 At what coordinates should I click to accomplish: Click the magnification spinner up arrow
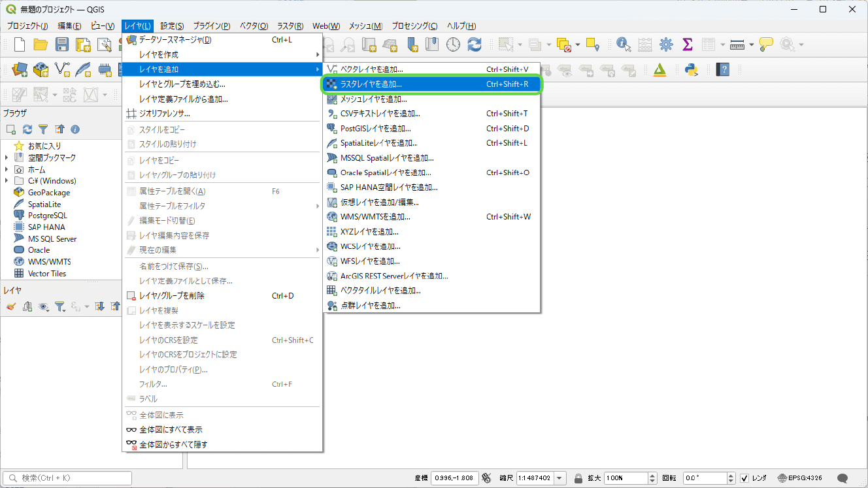point(652,476)
